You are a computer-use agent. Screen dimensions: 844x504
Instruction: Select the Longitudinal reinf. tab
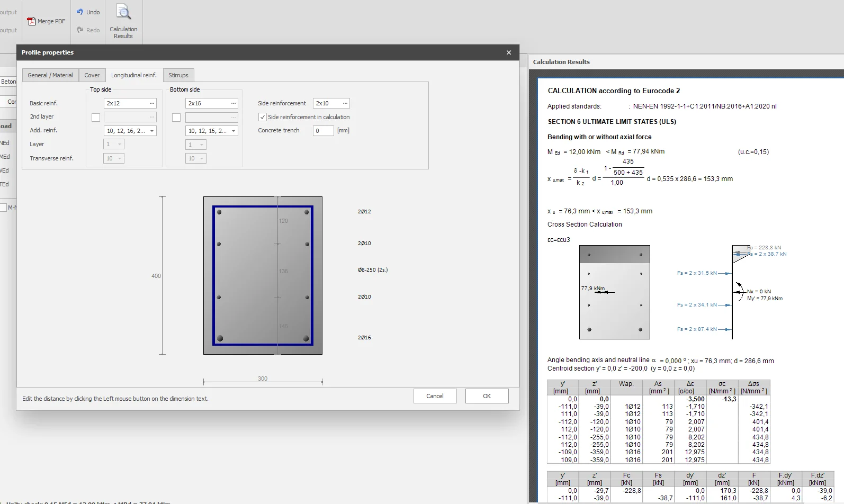click(x=134, y=75)
